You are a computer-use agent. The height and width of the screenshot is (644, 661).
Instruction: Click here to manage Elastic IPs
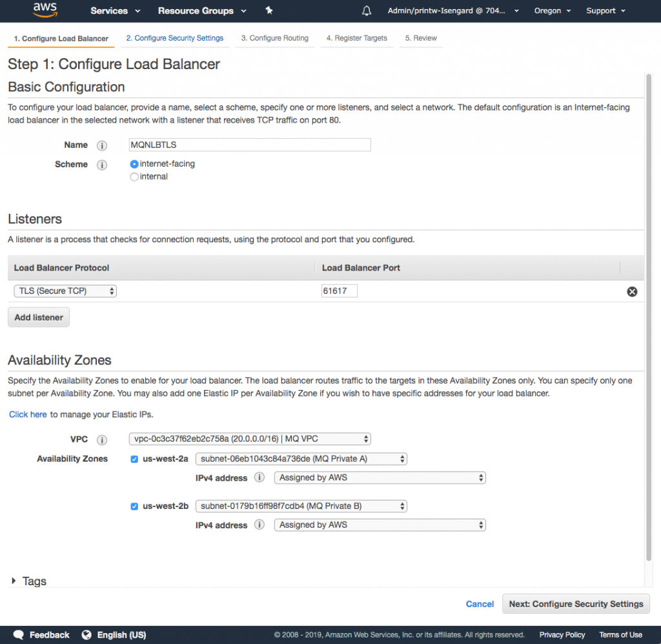click(28, 414)
